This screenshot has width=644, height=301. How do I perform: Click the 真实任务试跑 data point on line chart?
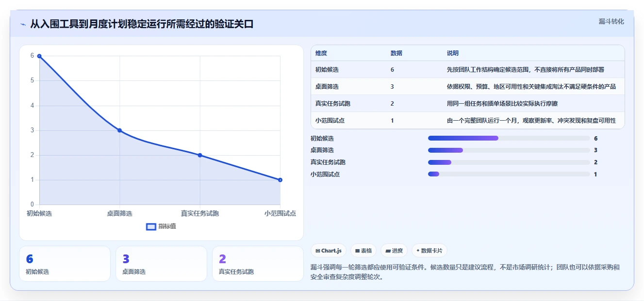(200, 155)
